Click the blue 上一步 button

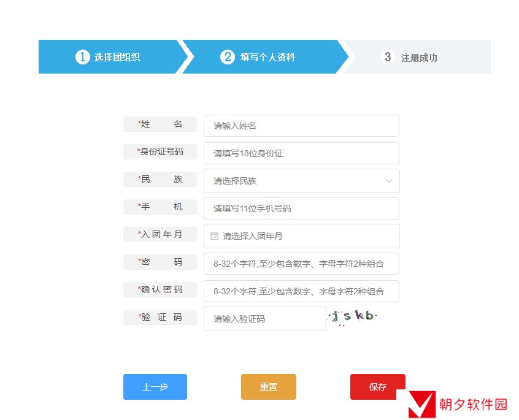155,387
